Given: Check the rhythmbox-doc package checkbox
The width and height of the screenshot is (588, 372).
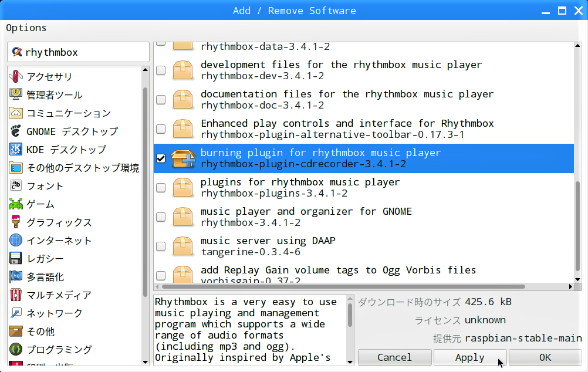Looking at the screenshot, I should click(161, 99).
